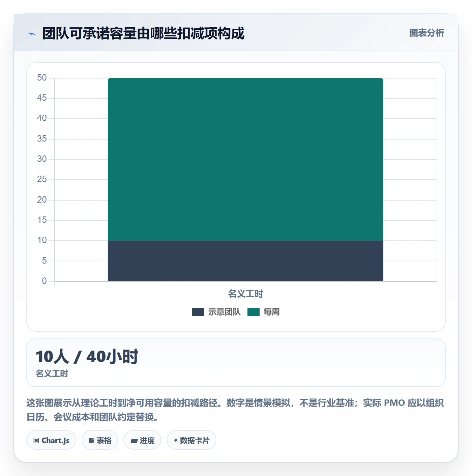472x476 pixels.
Task: Click the diamond icon on the 数据卡片 tag
Action: (176, 440)
